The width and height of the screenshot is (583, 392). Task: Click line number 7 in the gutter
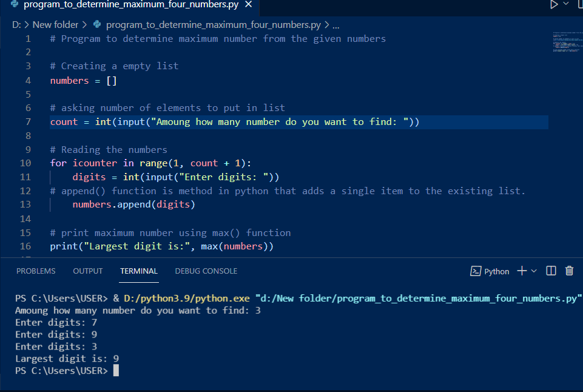tap(27, 121)
